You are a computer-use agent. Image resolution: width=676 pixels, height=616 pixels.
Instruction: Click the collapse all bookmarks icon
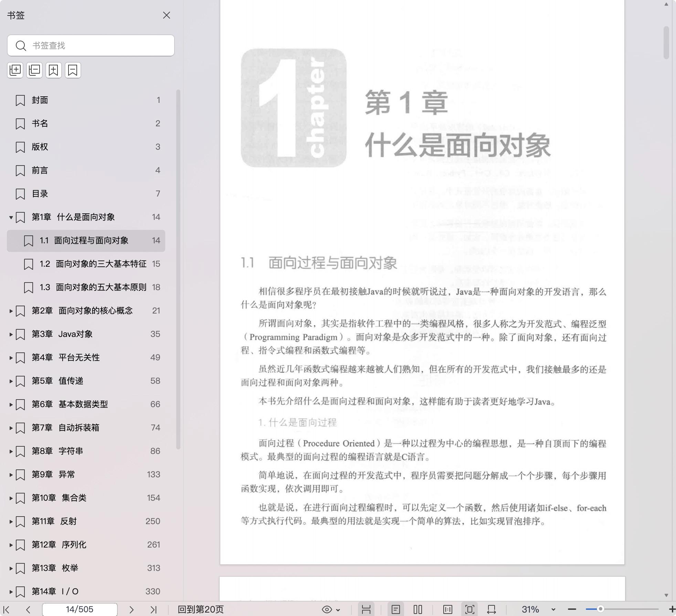(x=34, y=70)
